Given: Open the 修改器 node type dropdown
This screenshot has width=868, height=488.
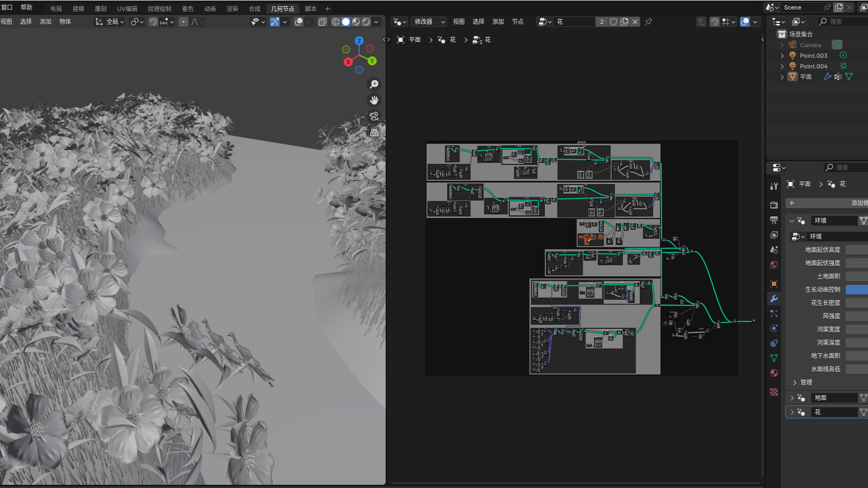Looking at the screenshot, I should [429, 22].
